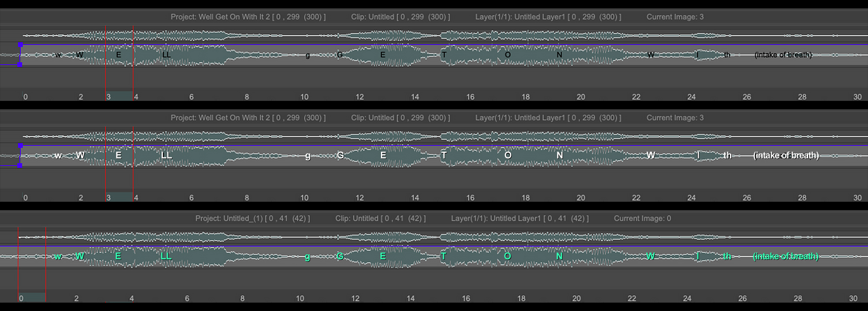Click the green "O" phoneme label

[507, 256]
